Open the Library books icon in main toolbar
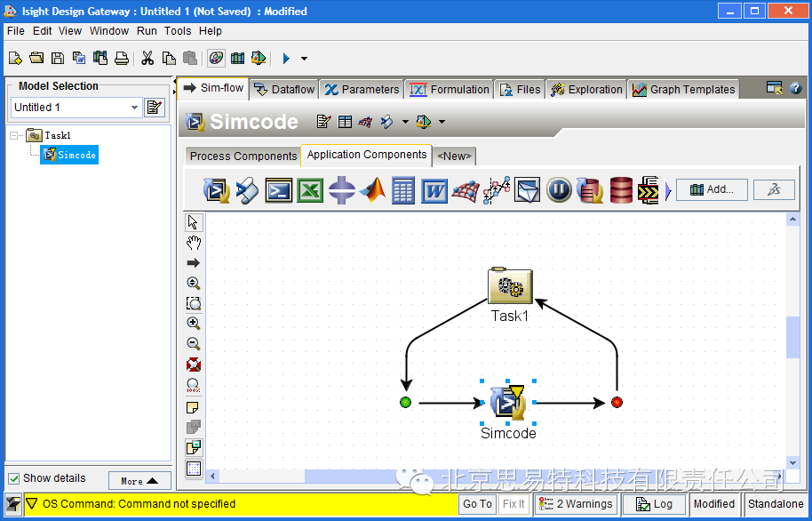This screenshot has width=812, height=521. click(237, 58)
